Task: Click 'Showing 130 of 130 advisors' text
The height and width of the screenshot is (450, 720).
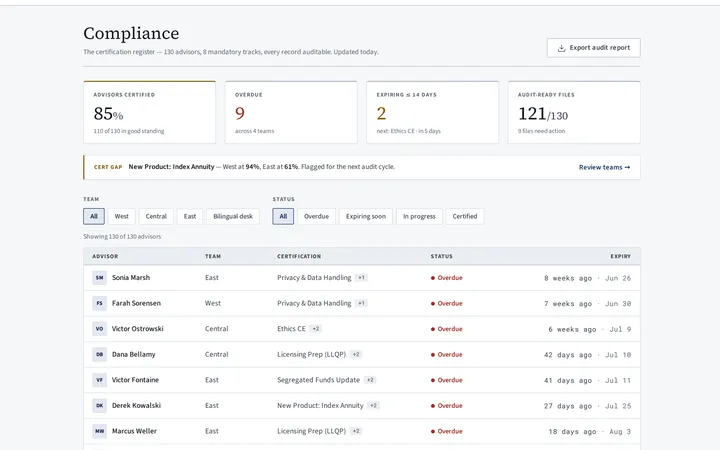Action: tap(122, 236)
